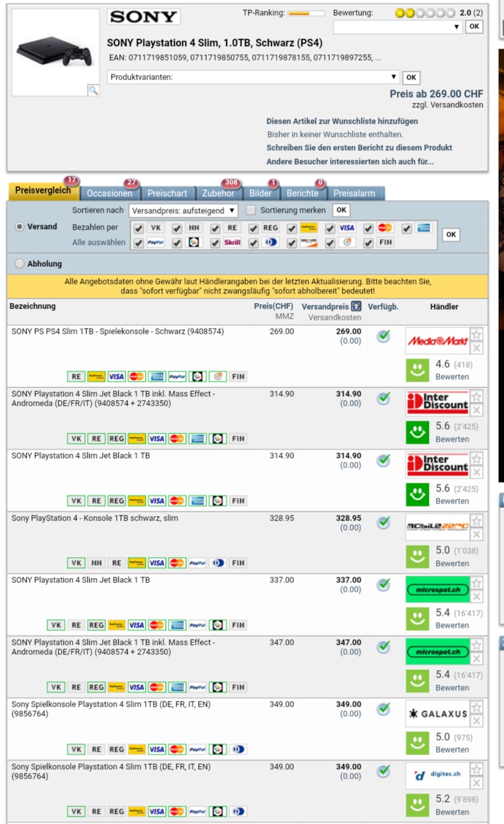Click Alle auswählen payment link
Image resolution: width=504 pixels, height=824 pixels.
click(x=99, y=242)
